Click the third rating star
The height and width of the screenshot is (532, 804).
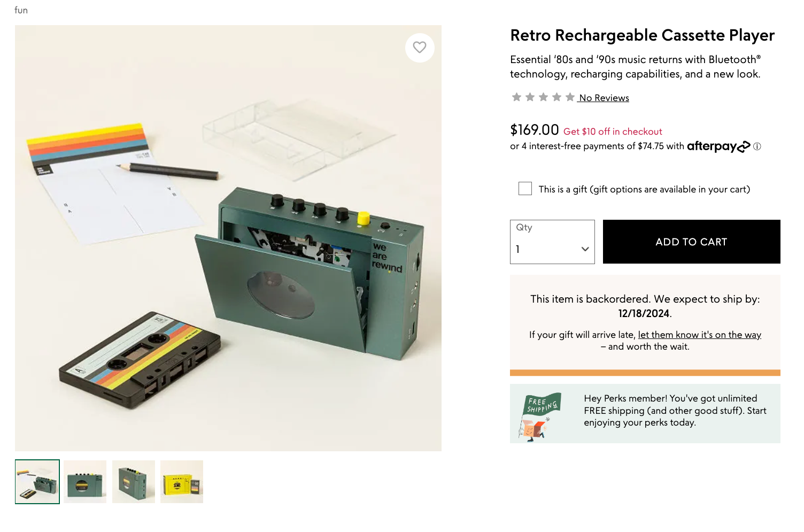(x=543, y=97)
